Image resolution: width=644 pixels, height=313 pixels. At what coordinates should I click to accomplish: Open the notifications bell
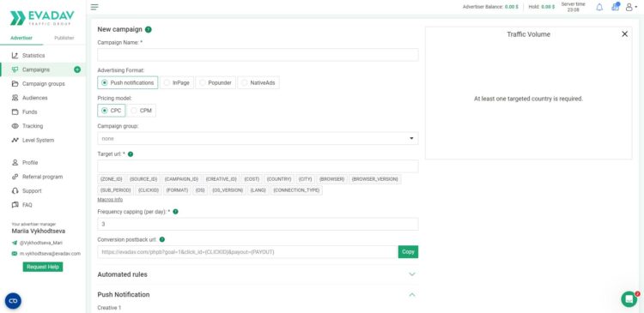tap(599, 7)
